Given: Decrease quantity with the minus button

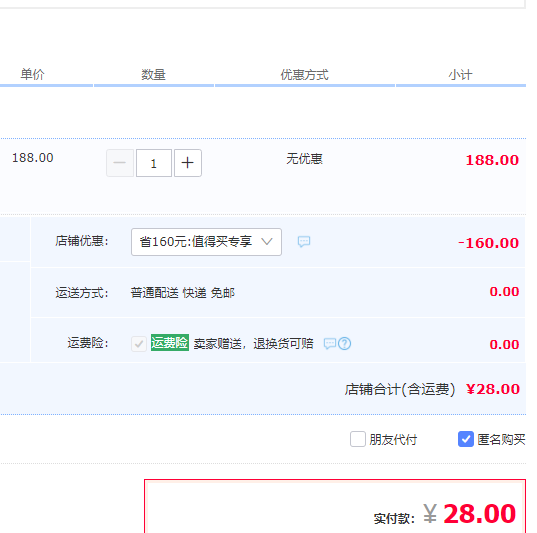Looking at the screenshot, I should pos(120,163).
